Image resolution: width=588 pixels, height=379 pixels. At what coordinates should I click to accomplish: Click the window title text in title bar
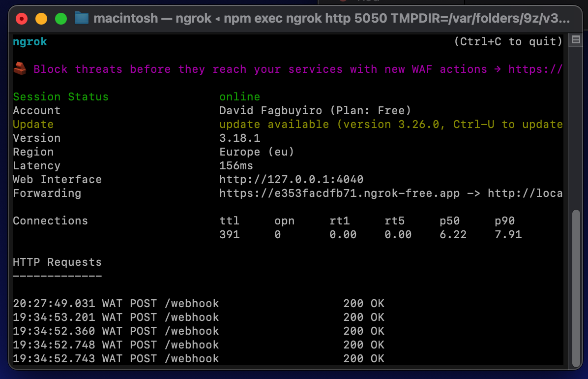pyautogui.click(x=332, y=19)
